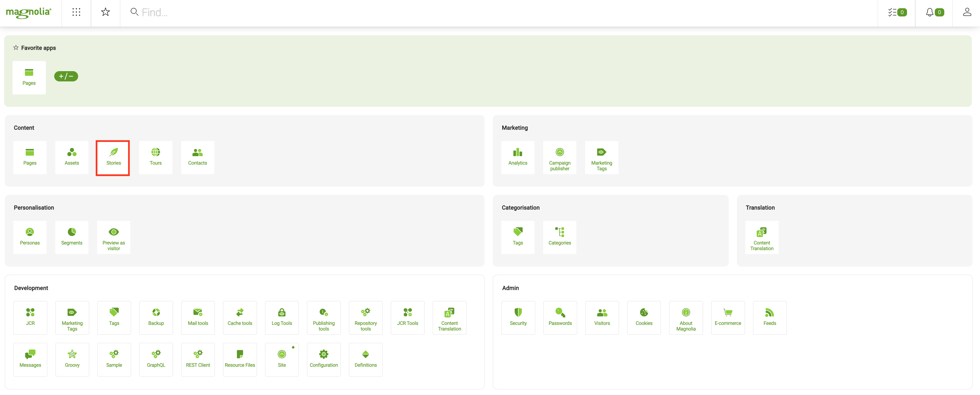This screenshot has height=395, width=980.
Task: Open the Configuration app
Action: [324, 360]
